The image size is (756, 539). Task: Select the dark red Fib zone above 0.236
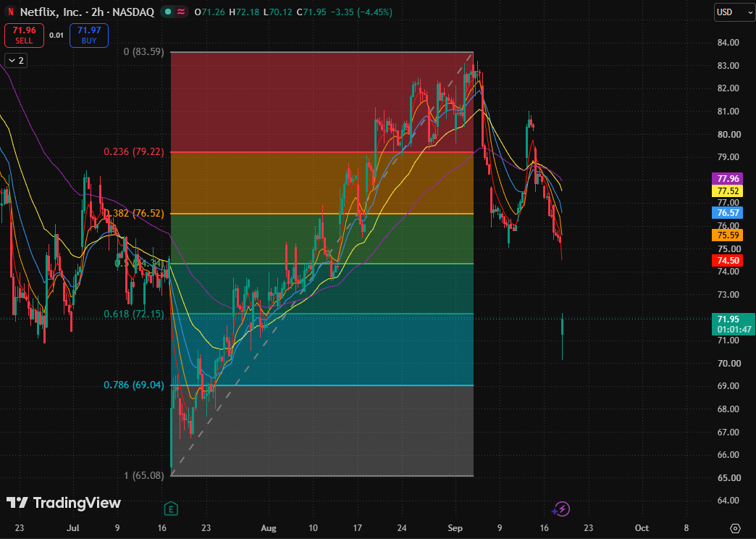322,102
